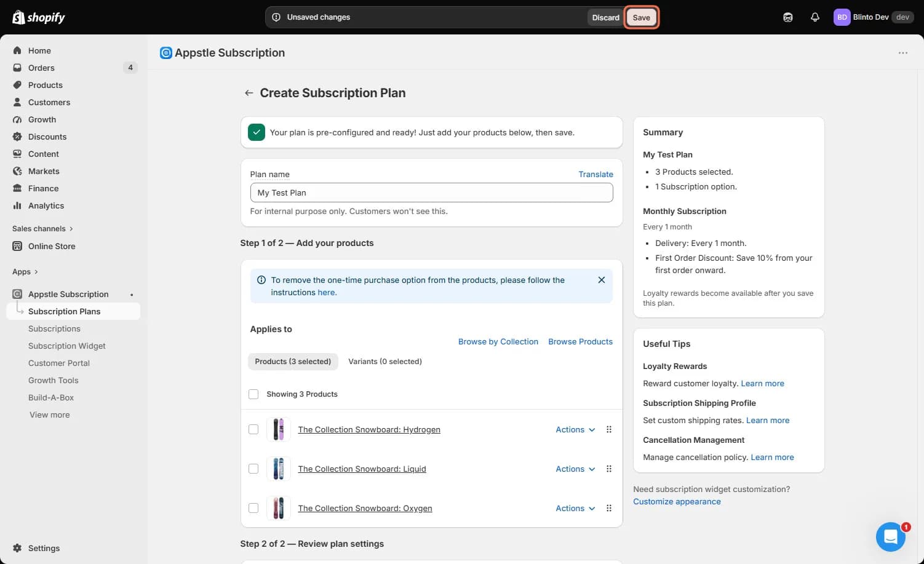Go back using the arrow beside Create Subscription Plan

(x=249, y=93)
